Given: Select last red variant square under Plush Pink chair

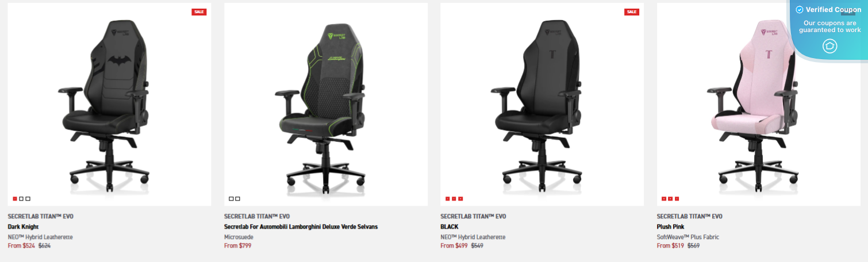Looking at the screenshot, I should [x=677, y=199].
